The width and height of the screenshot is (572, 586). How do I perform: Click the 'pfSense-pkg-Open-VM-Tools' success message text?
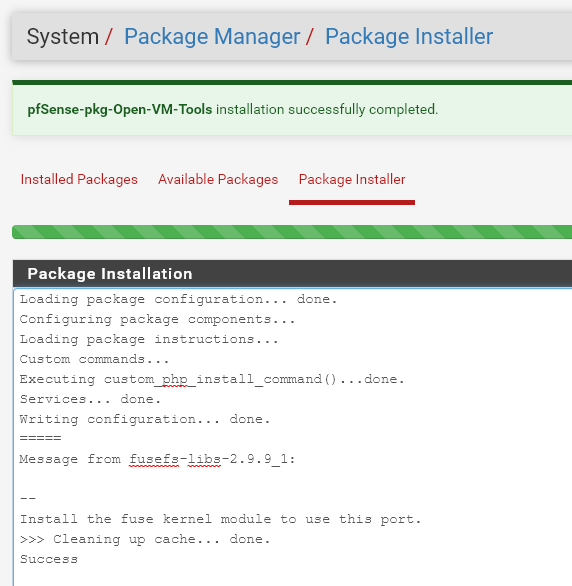(120, 110)
